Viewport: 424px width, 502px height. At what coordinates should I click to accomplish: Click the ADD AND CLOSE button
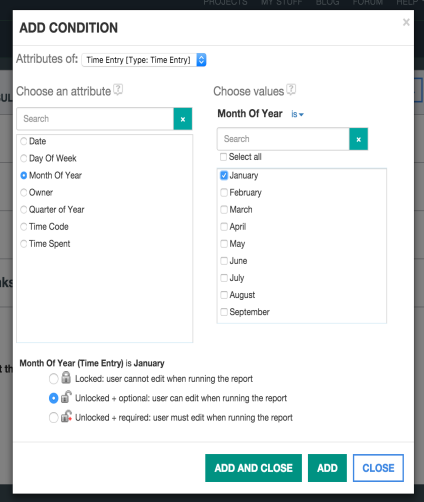[253, 468]
